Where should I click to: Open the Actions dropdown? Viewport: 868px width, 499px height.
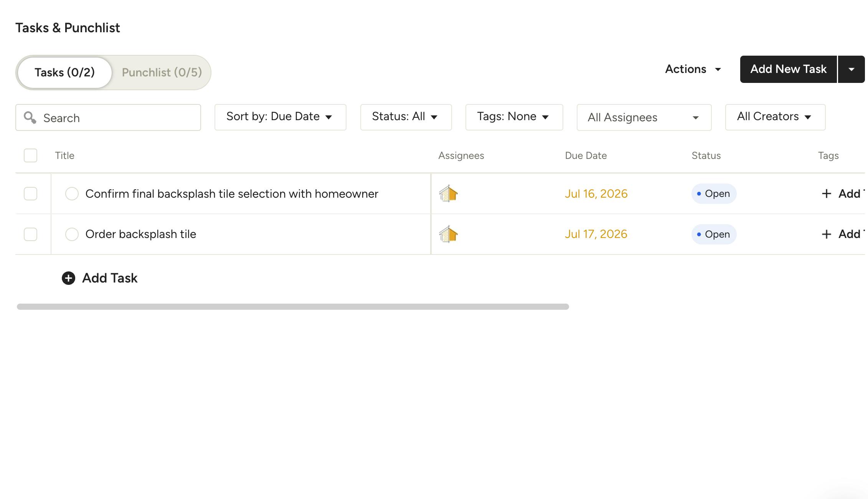point(693,69)
